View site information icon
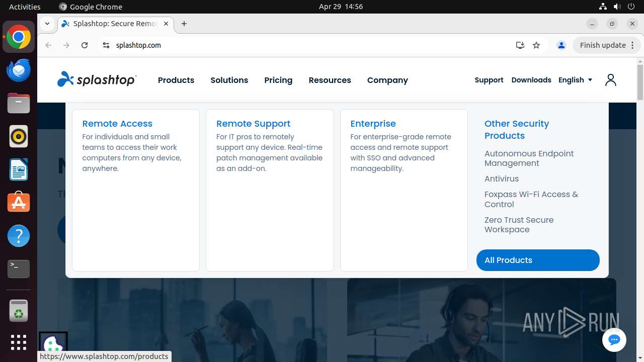 tap(106, 45)
